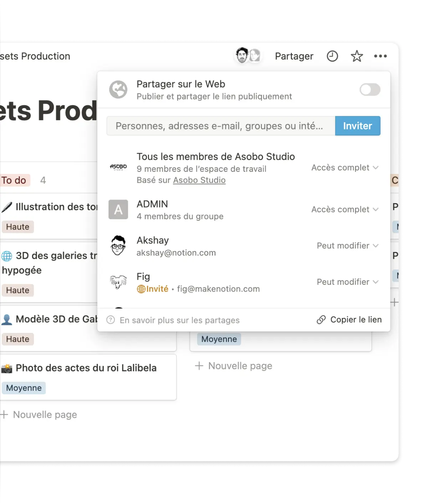Click the Asobo Studio workspace logo
Viewport: 442px width, 504px height.
(118, 167)
